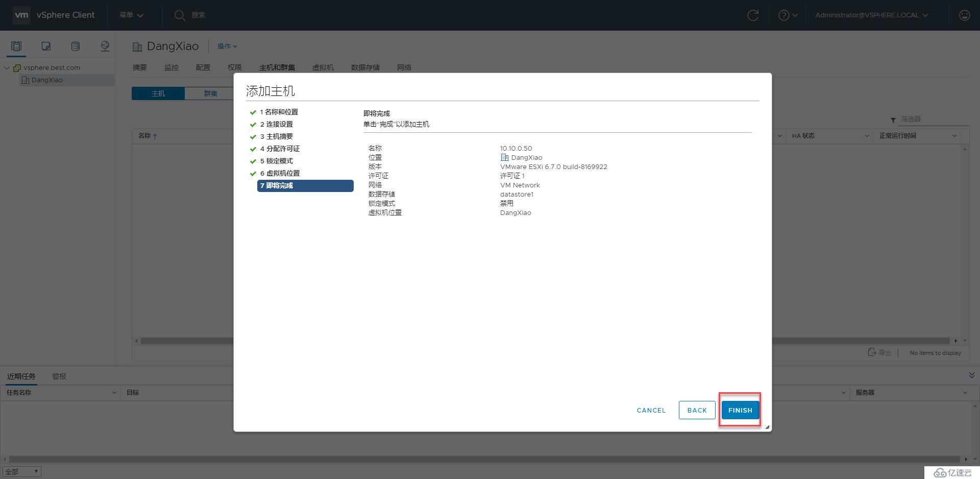Click the search box in top bar
980x479 pixels.
point(199,15)
